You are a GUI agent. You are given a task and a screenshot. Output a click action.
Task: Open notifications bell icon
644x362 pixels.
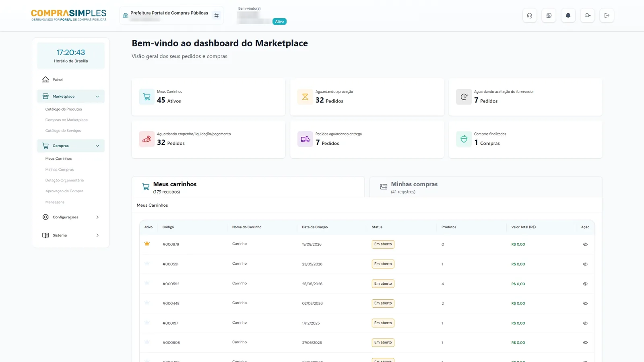(x=568, y=16)
